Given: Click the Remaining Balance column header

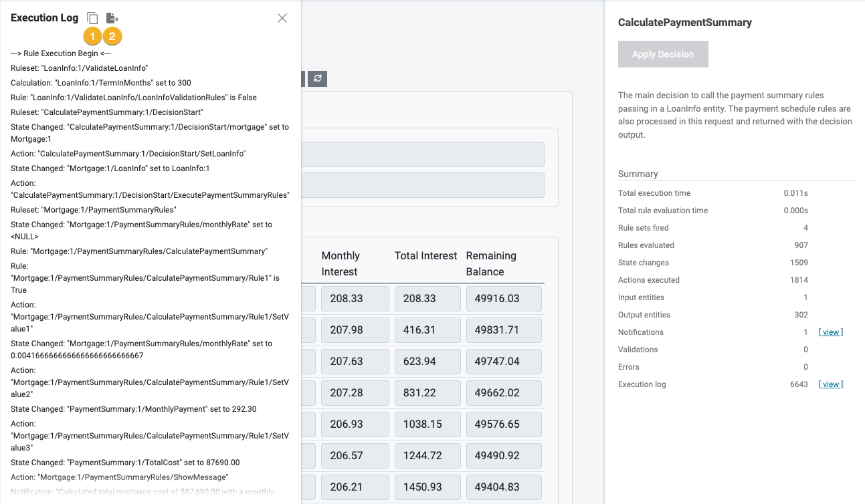Looking at the screenshot, I should coord(491,263).
